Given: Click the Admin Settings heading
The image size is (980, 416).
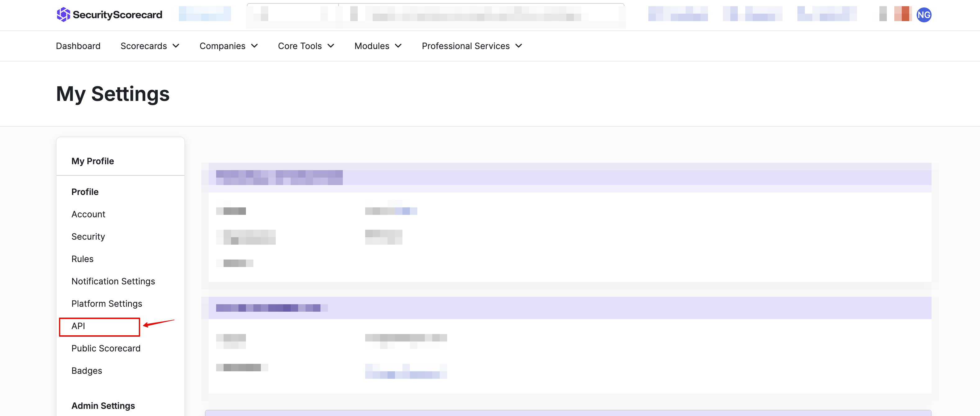Looking at the screenshot, I should (103, 406).
